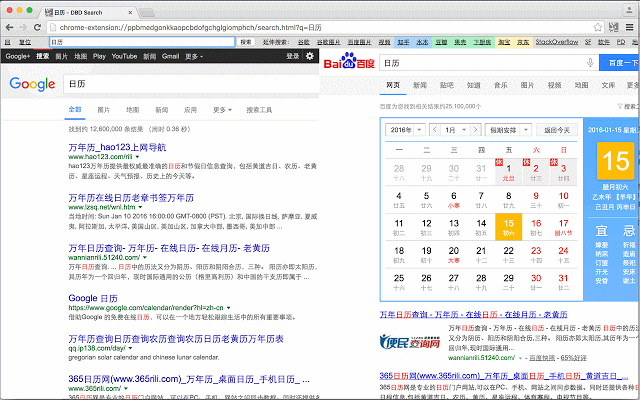Open the 便民查询网 logo thumbnail
640x400 pixels.
pos(410,342)
